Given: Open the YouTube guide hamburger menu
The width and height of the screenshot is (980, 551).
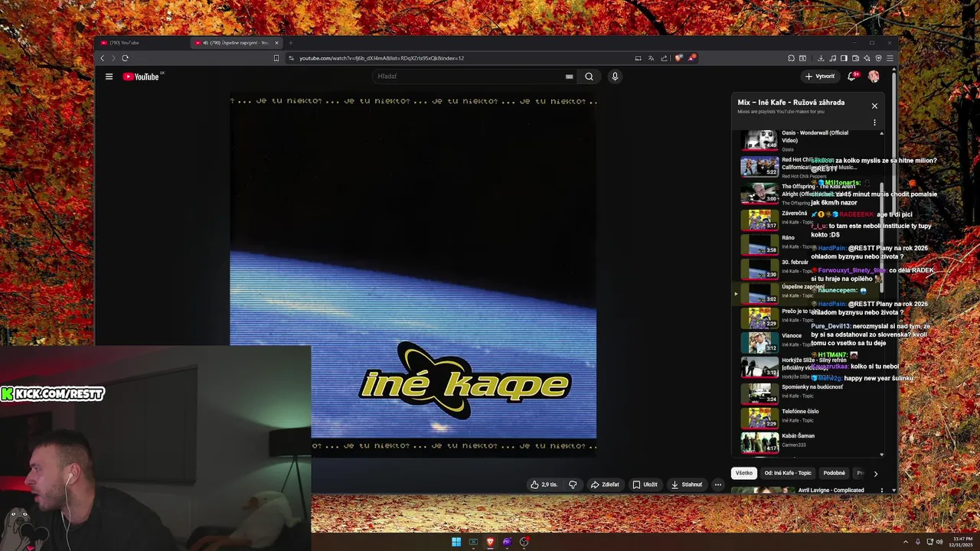Looking at the screenshot, I should [109, 77].
